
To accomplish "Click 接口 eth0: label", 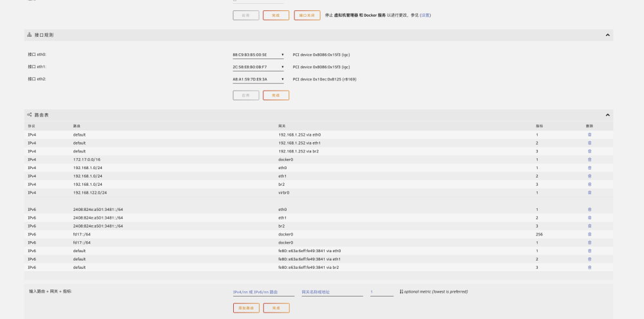I will coord(37,54).
